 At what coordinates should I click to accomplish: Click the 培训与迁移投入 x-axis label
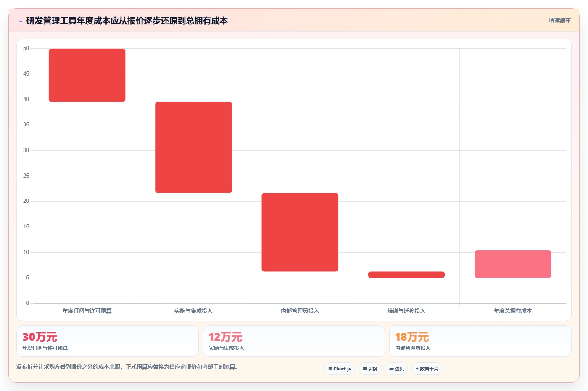point(406,311)
